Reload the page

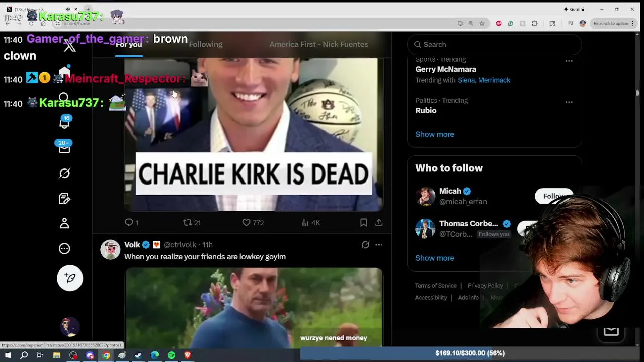[x=31, y=23]
